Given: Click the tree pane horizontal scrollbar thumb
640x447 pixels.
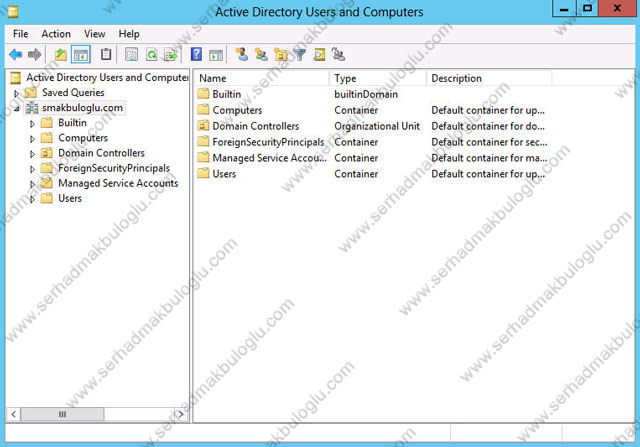Looking at the screenshot, I should 62,414.
